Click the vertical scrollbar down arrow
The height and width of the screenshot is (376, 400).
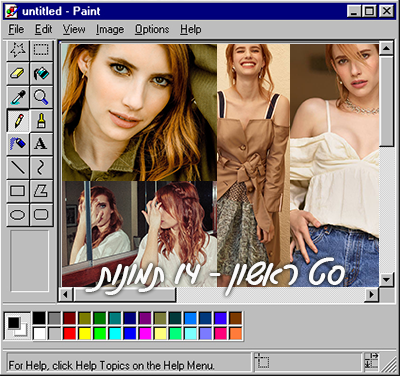click(x=387, y=279)
